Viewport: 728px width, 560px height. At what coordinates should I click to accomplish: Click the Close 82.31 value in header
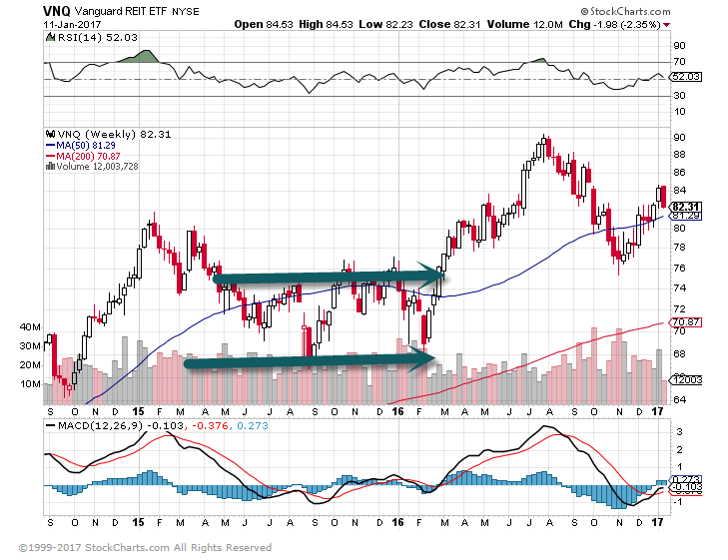pos(449,24)
